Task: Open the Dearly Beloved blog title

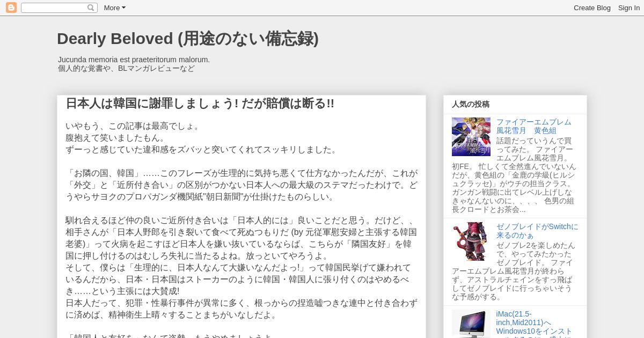Action: pos(188,39)
